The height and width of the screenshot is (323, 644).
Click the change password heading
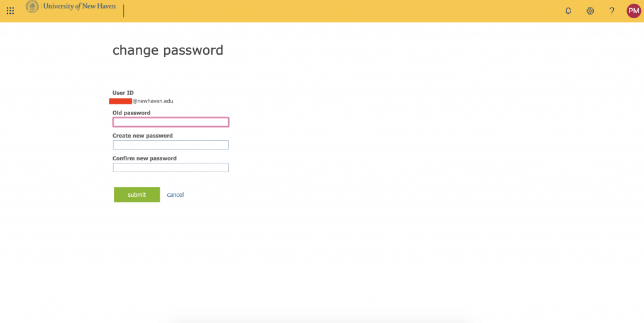point(167,50)
